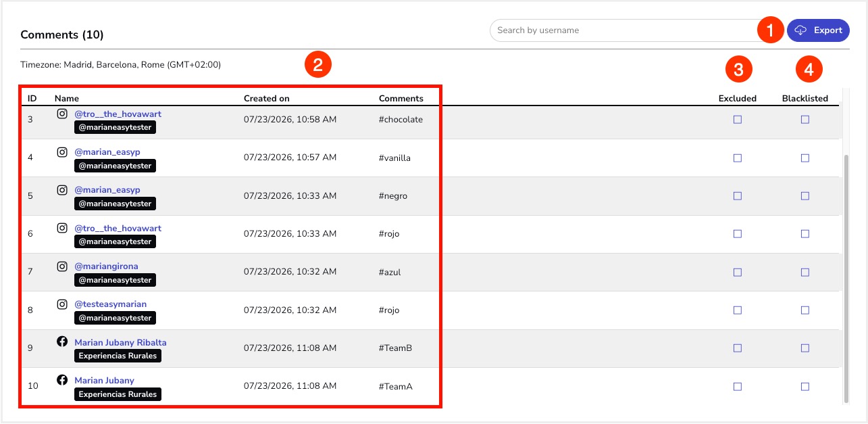
Task: Click the Instagram icon beside comment 3
Action: 62,114
